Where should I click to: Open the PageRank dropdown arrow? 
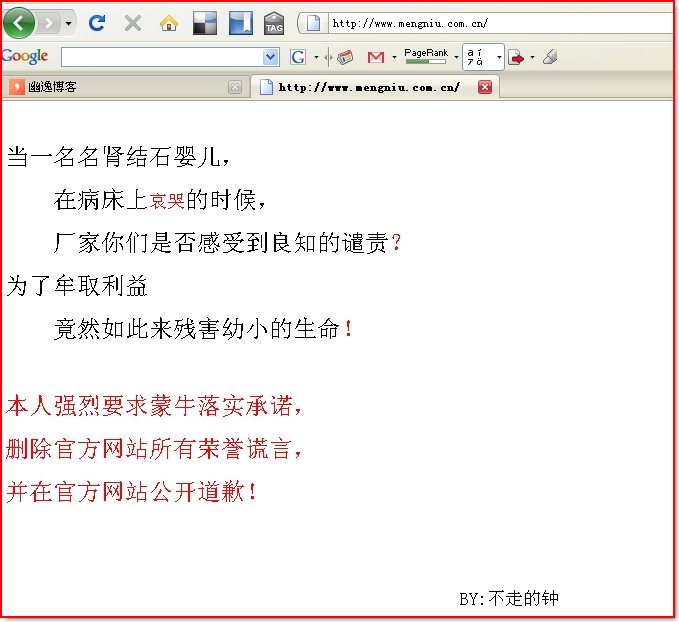pyautogui.click(x=456, y=57)
